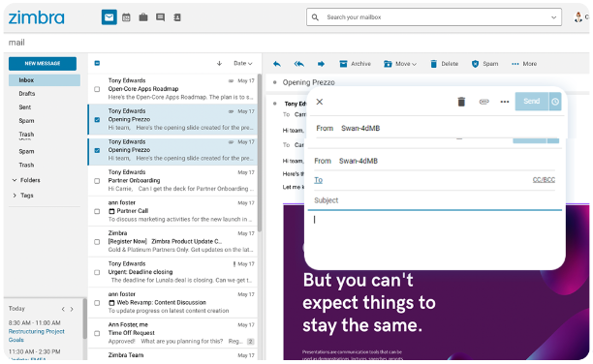Click the Send button
The width and height of the screenshot is (593, 364).
coord(532,102)
